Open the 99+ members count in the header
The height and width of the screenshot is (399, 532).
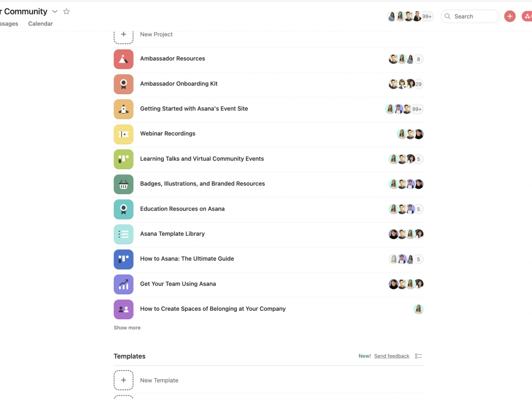click(x=427, y=16)
